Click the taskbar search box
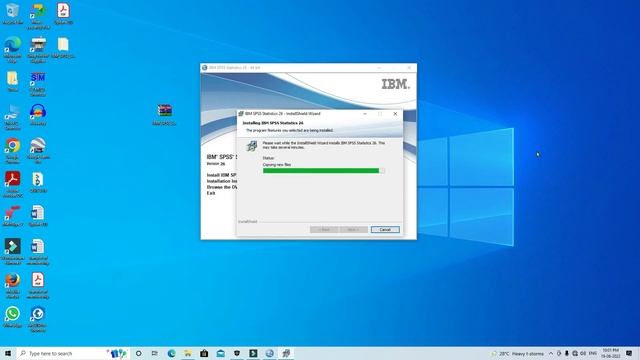This screenshot has height=360, width=640. tap(73, 353)
